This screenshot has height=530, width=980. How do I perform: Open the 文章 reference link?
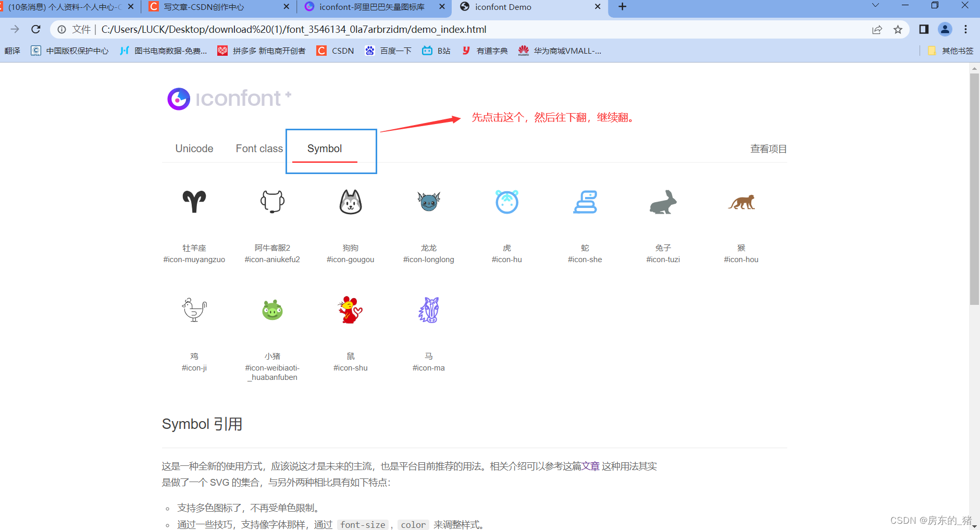[x=590, y=466]
